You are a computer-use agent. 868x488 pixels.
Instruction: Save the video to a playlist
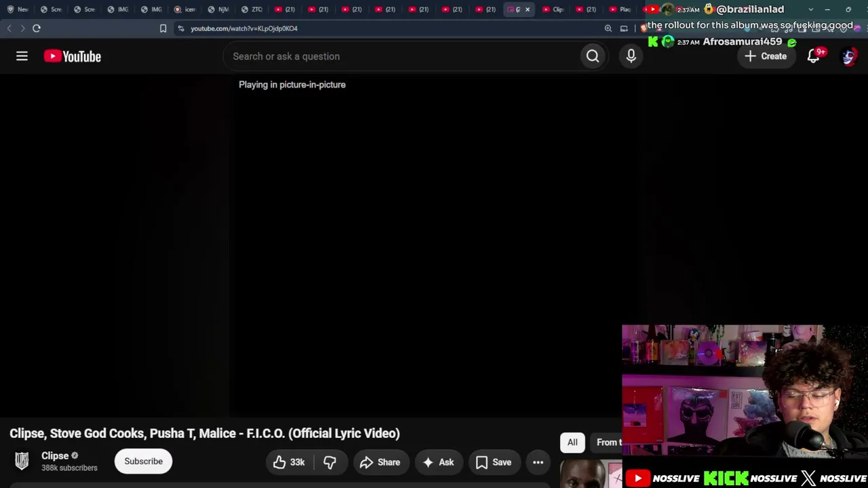(x=494, y=462)
